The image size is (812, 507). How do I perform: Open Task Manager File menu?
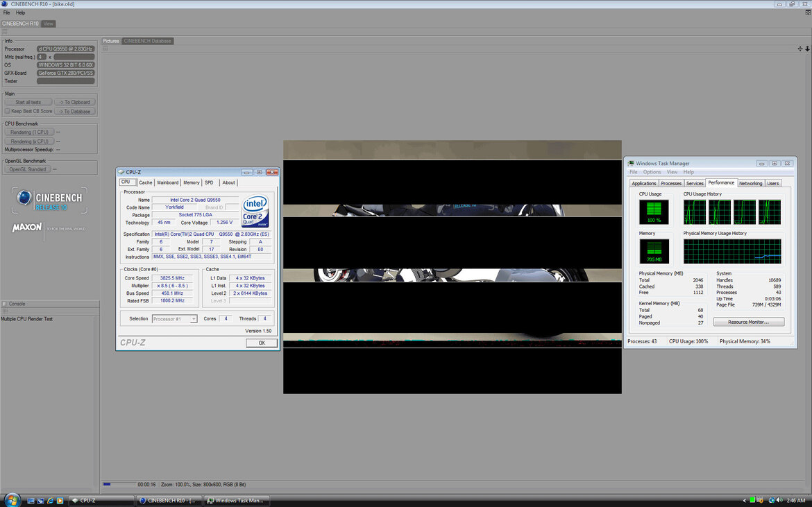tap(634, 172)
